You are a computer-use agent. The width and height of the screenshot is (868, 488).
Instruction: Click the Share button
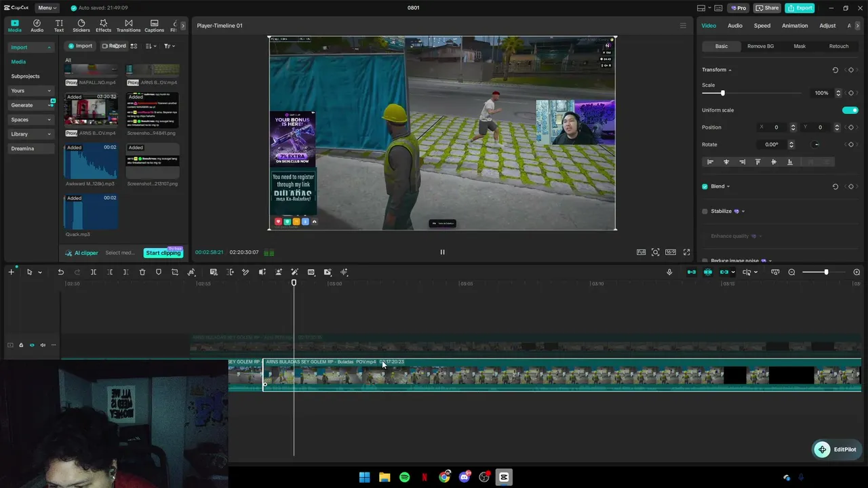click(x=767, y=8)
